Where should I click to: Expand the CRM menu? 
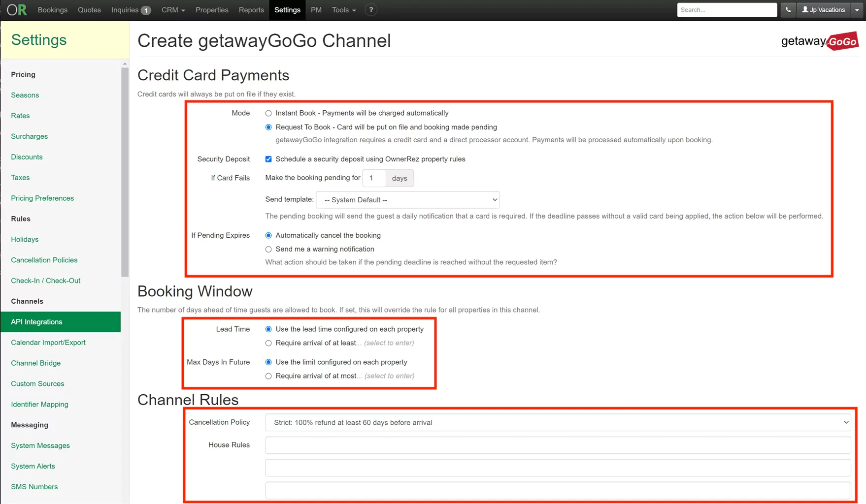tap(173, 10)
